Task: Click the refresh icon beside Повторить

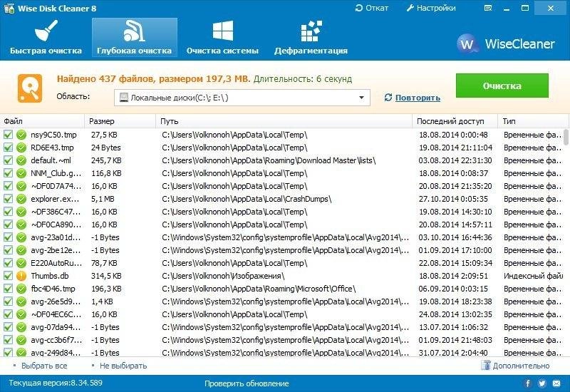Action: [x=388, y=98]
